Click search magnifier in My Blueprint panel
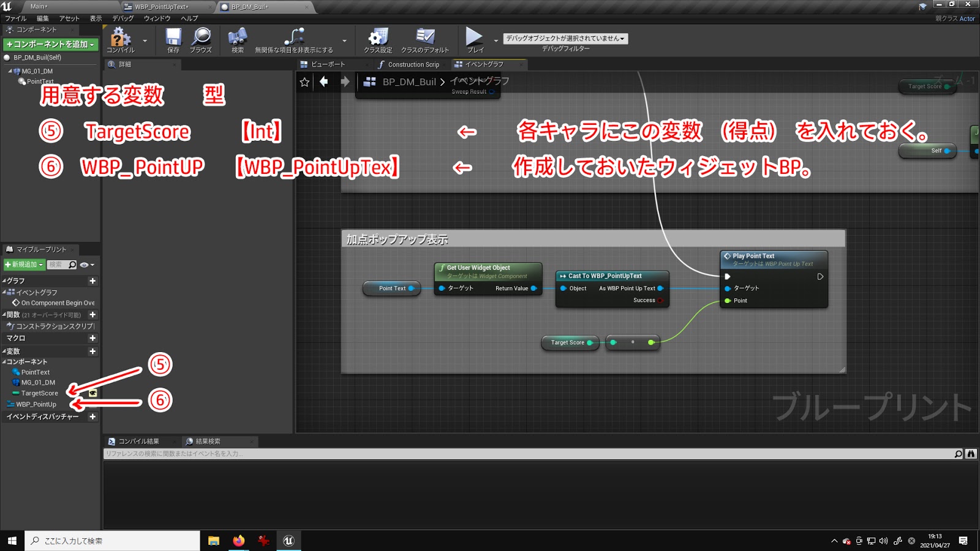Viewport: 980px width, 551px height. pos(72,265)
